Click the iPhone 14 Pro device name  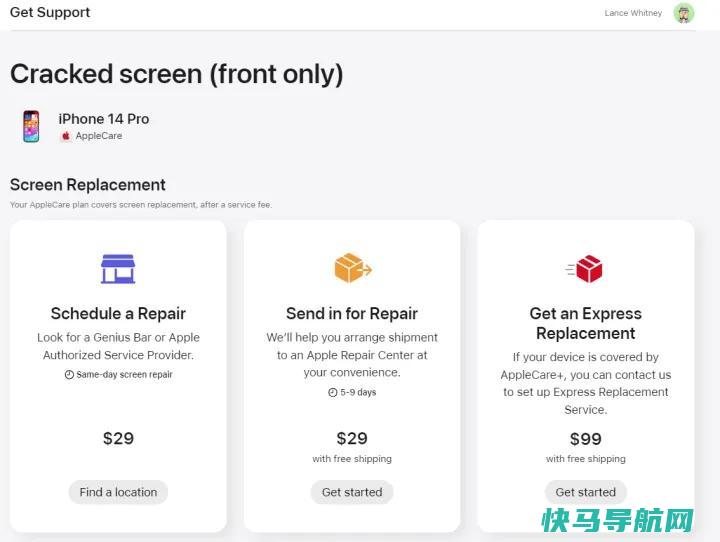pyautogui.click(x=104, y=119)
